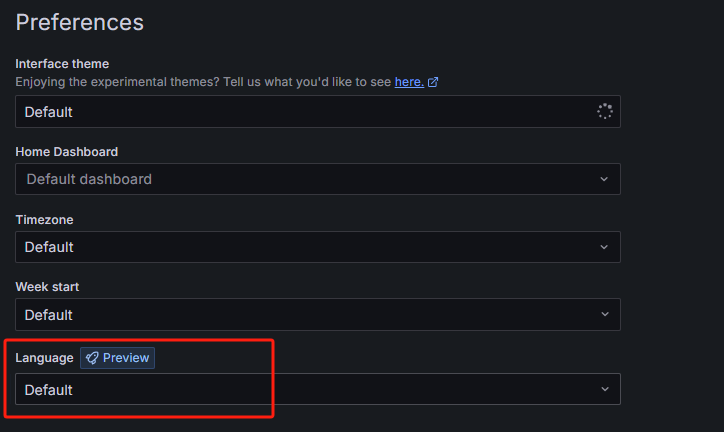Open the Week start dropdown
The height and width of the screenshot is (432, 724).
pos(300,315)
